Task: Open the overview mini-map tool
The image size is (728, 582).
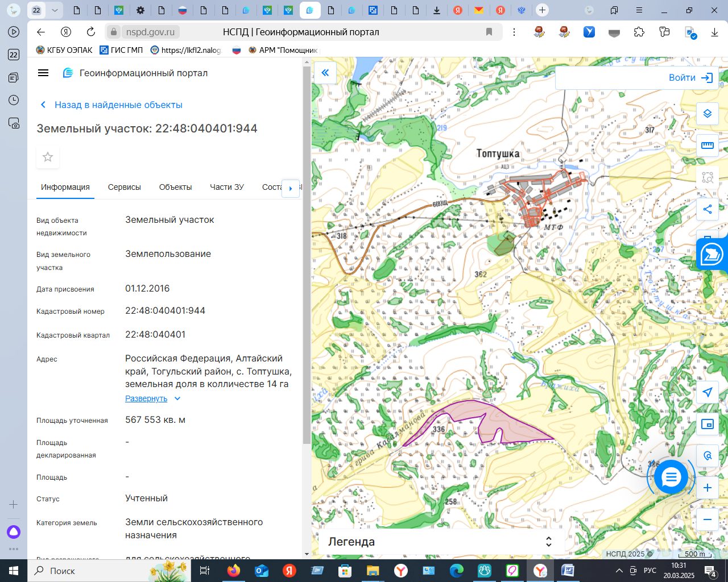Action: 708,424
